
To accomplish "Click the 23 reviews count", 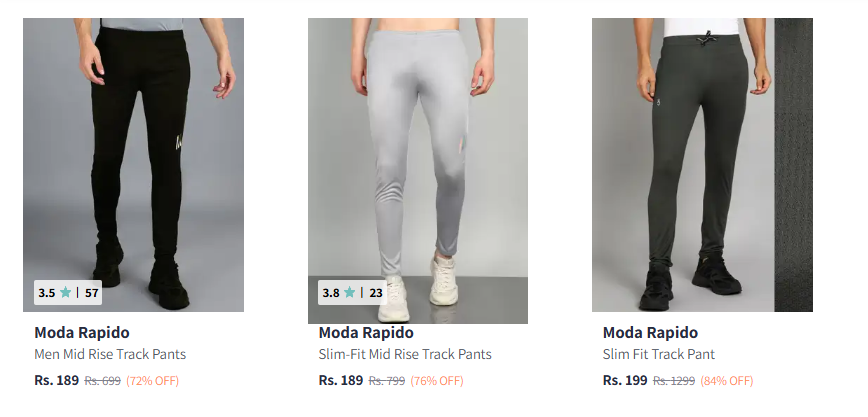I will tap(376, 293).
